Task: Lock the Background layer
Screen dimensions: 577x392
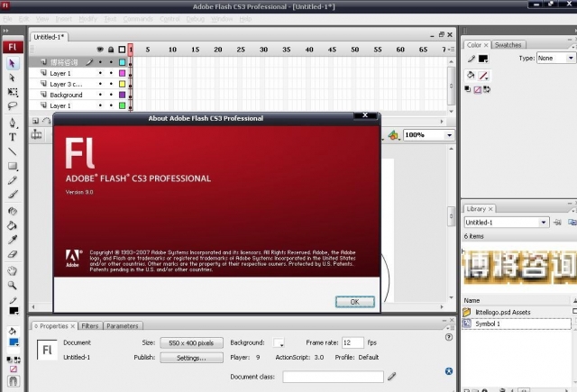Action: 111,95
